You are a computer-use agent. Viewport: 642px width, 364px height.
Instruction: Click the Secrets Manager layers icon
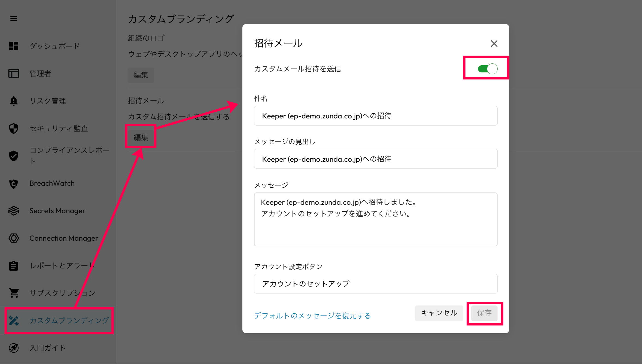pos(14,211)
